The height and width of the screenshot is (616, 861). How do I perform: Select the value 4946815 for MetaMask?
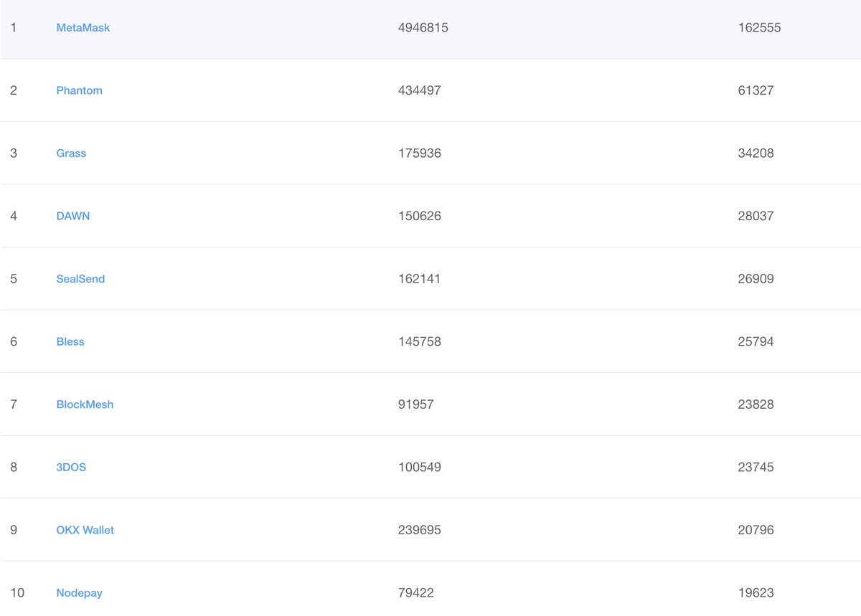[420, 27]
